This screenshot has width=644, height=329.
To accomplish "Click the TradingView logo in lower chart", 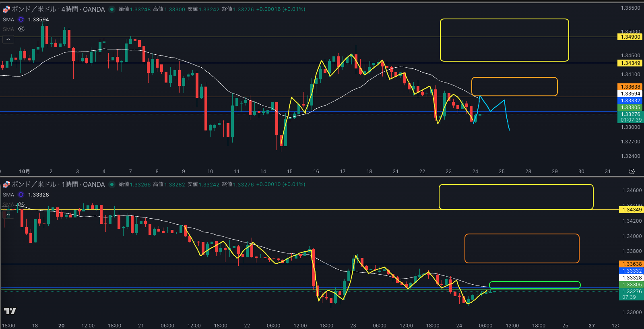I will coord(10,311).
